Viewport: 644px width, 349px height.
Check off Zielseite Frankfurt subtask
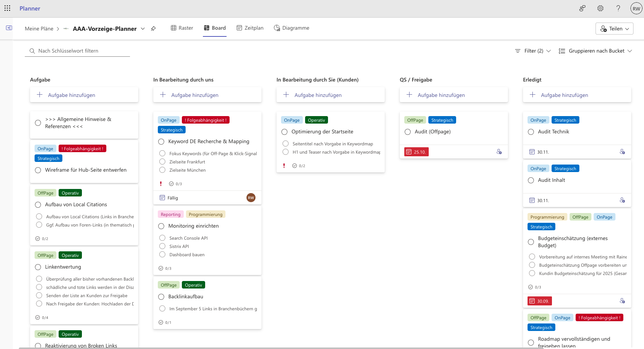162,162
